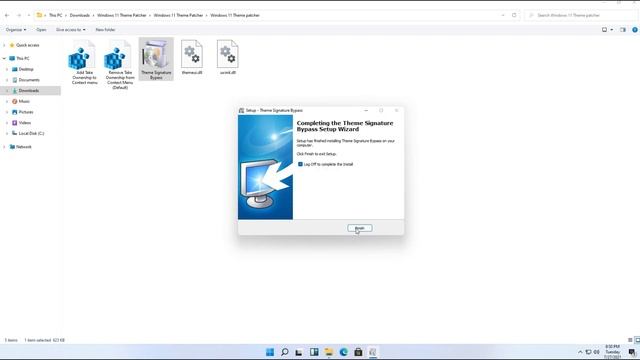Switch to details view in status bar
Viewport: 640px width, 360px height.
[x=630, y=340]
